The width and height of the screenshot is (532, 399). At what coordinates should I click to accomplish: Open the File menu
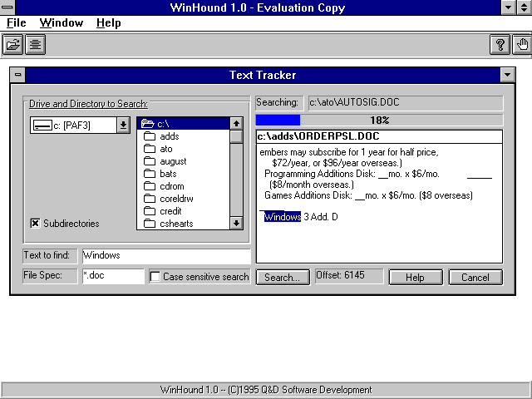pyautogui.click(x=17, y=22)
